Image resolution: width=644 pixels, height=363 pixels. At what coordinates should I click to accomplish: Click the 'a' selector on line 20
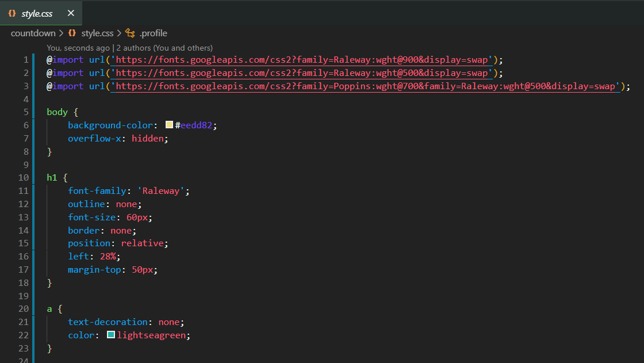tap(49, 309)
